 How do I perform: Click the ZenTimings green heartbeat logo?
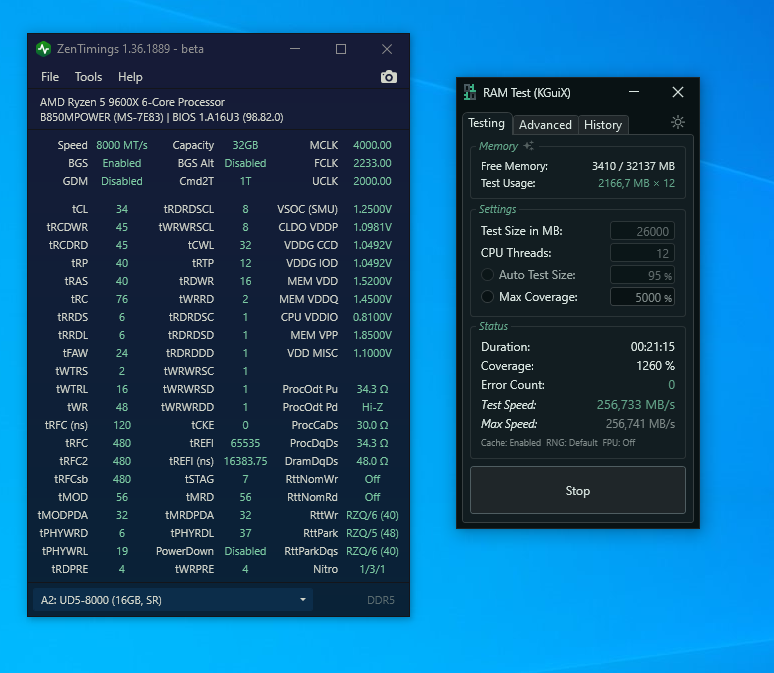[43, 49]
